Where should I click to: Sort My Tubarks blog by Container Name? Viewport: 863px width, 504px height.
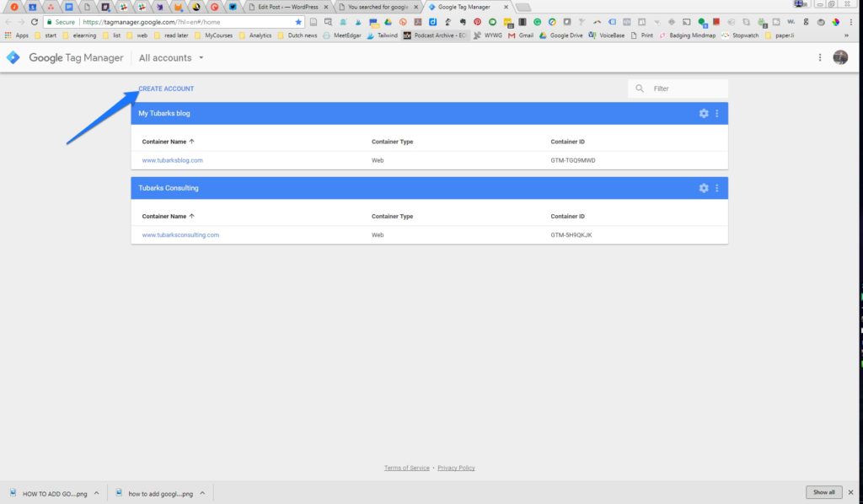[168, 142]
